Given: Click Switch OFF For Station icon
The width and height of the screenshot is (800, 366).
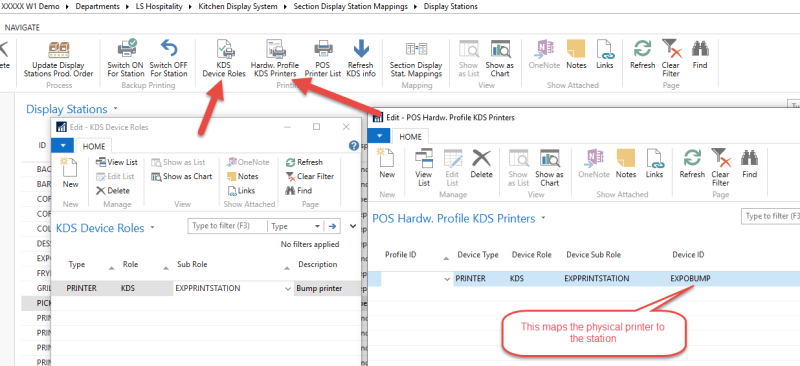Looking at the screenshot, I should tap(168, 49).
